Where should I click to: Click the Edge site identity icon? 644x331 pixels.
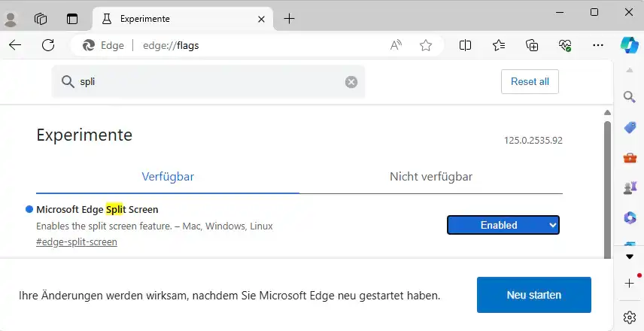click(x=89, y=45)
